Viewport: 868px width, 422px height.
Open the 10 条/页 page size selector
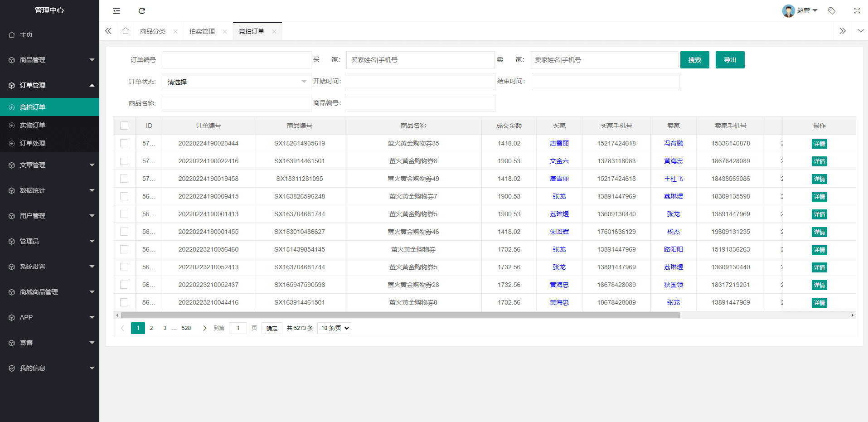[x=334, y=328]
